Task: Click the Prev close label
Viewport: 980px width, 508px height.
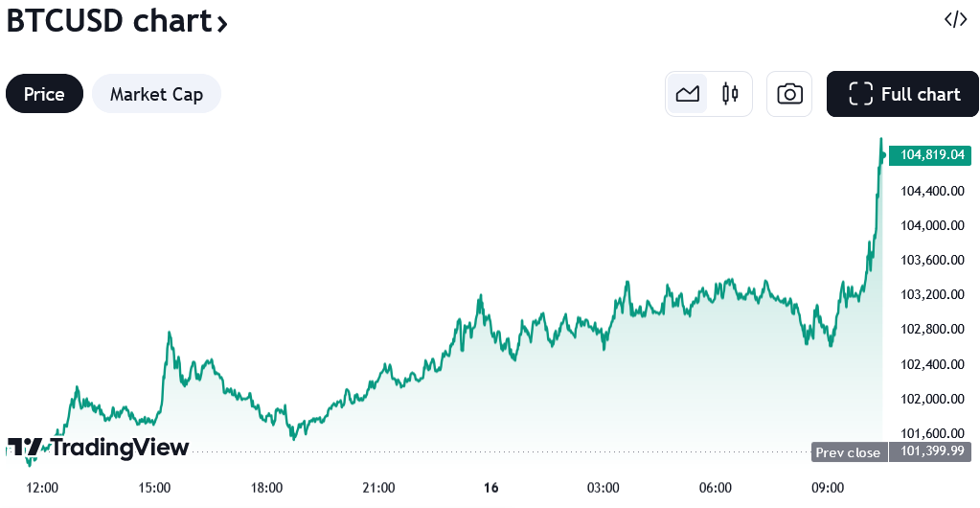Action: 848,452
